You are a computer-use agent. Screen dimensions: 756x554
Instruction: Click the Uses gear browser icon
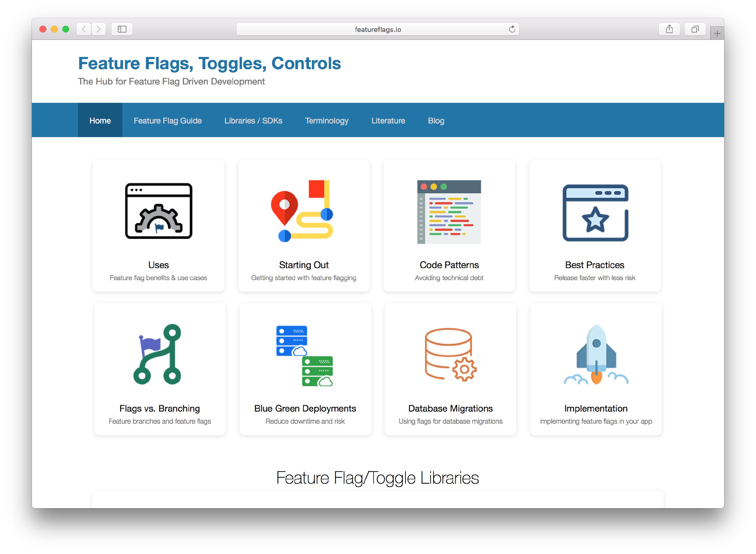pos(159,211)
